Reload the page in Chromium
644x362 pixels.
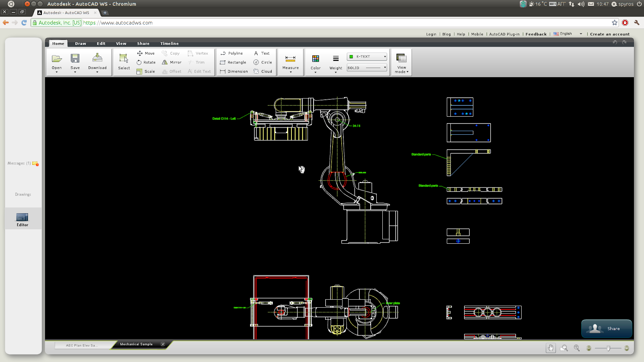tap(24, 23)
